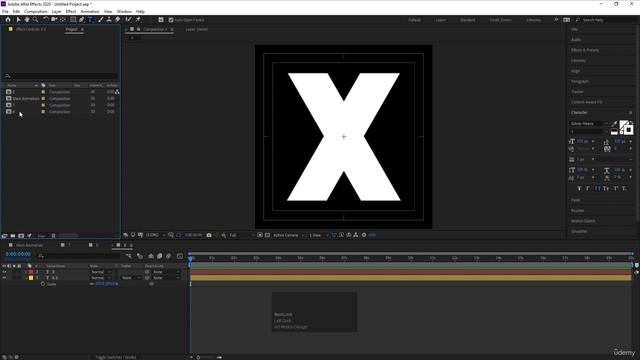
Task: Enable the Frame Blending icon in timeline
Action: tap(160, 256)
